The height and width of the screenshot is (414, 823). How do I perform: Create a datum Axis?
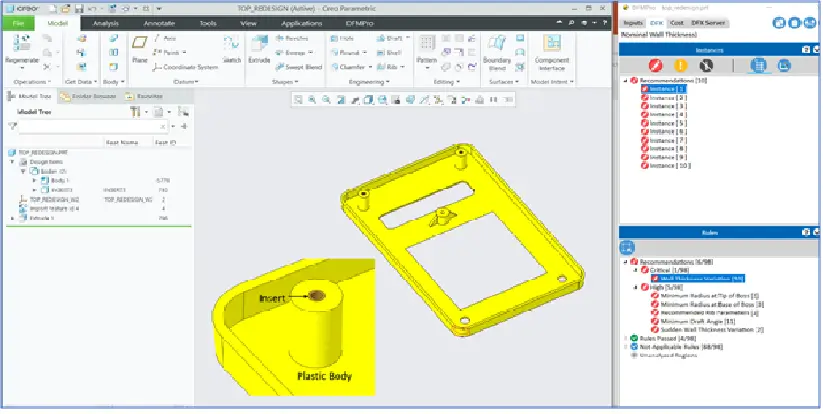pos(165,38)
